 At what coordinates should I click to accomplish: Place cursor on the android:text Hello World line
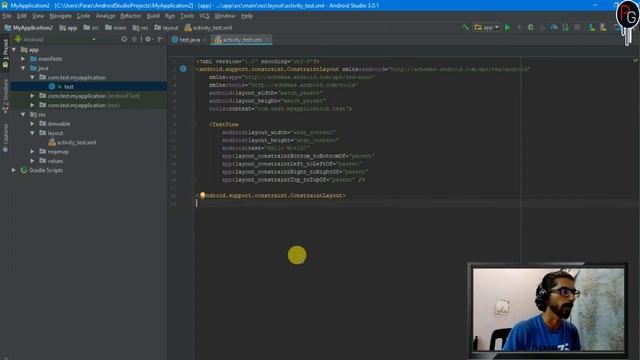(x=266, y=148)
